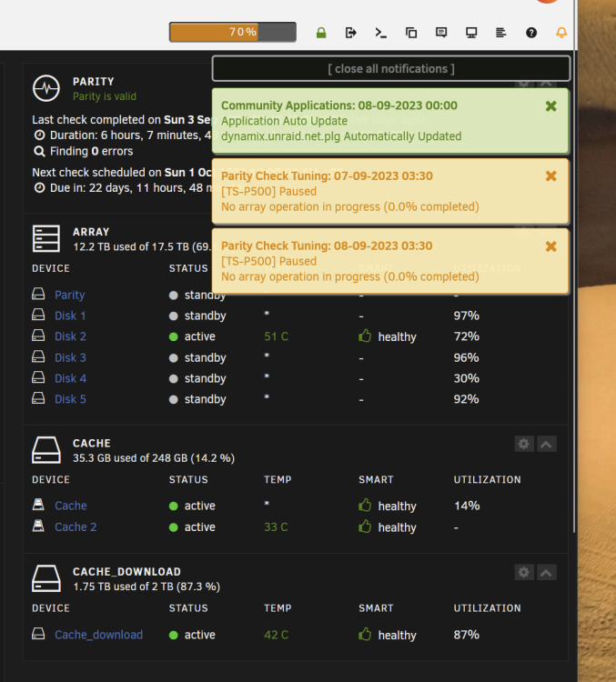
Task: Open the Disk 3 link
Action: [71, 357]
